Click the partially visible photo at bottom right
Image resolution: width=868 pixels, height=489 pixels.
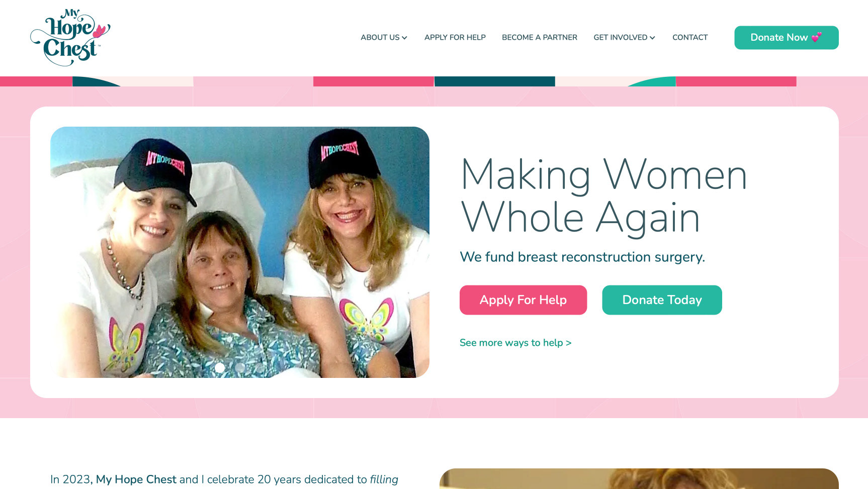[639, 479]
